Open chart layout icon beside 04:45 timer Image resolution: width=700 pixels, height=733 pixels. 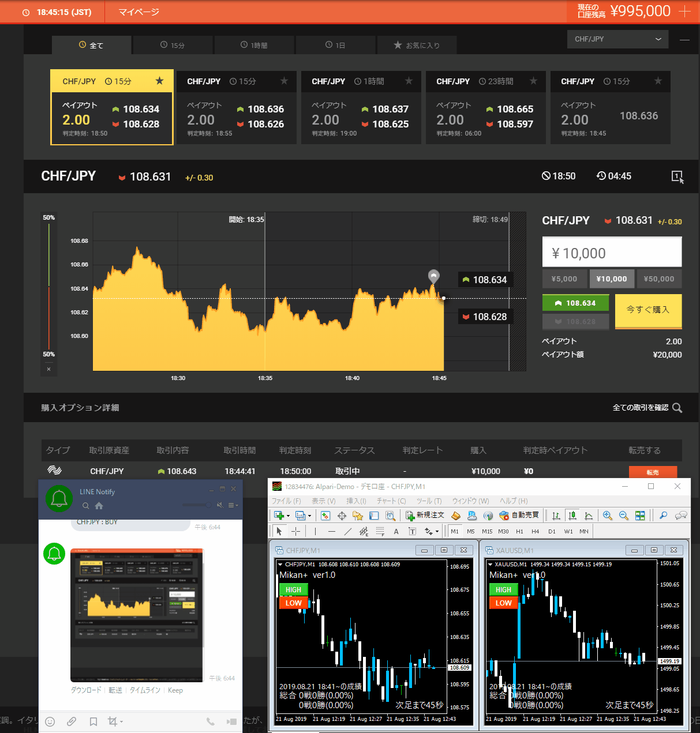pyautogui.click(x=677, y=176)
